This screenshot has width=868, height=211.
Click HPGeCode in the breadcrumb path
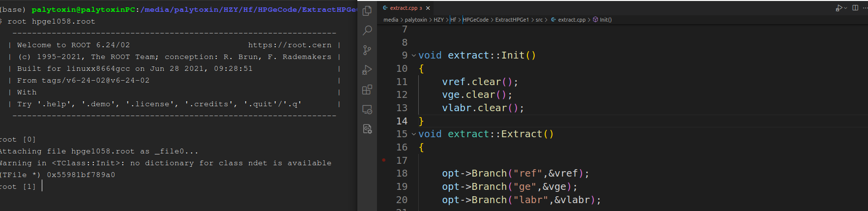click(x=476, y=20)
